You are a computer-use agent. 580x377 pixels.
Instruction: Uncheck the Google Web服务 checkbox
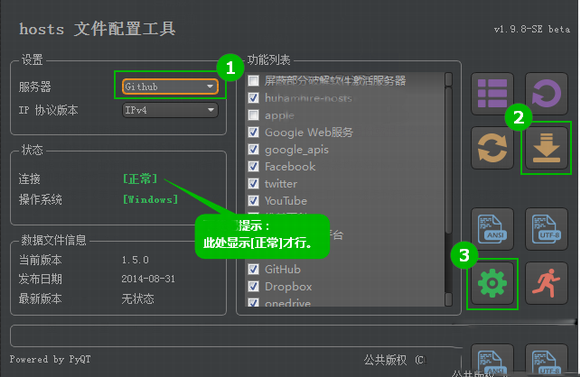point(253,132)
